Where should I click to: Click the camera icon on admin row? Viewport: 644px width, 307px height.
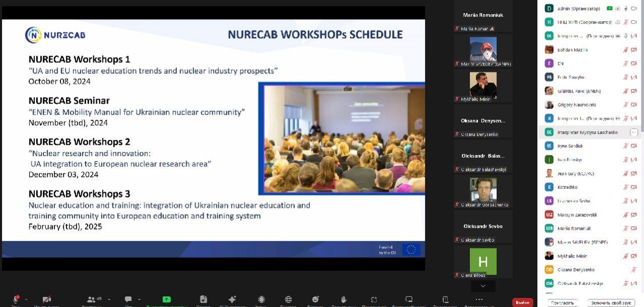[x=634, y=8]
